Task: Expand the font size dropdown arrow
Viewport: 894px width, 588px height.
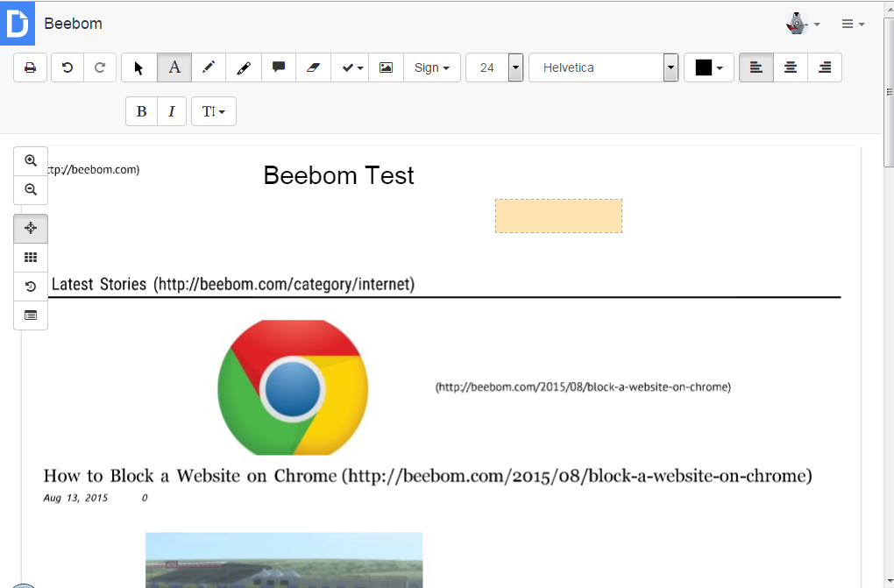Action: [516, 67]
